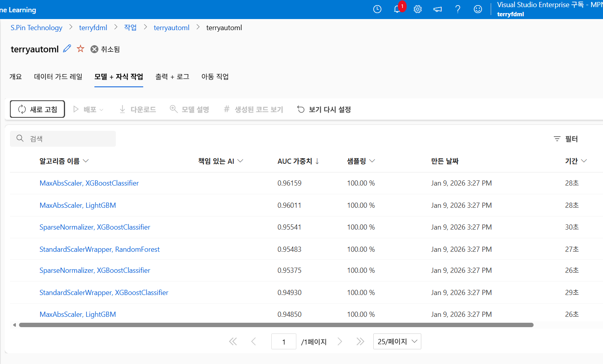Click the notifications bell icon

coord(397,9)
